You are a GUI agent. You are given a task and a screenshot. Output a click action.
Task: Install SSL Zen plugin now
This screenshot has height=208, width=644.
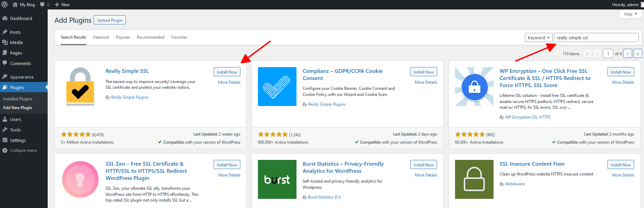[227, 165]
